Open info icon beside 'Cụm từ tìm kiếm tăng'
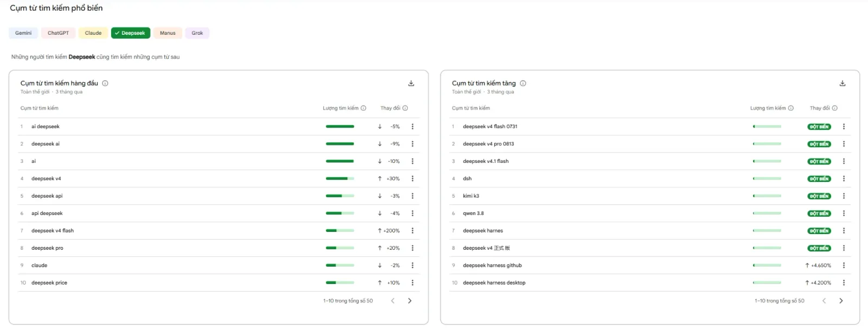This screenshot has width=868, height=334. (x=523, y=83)
